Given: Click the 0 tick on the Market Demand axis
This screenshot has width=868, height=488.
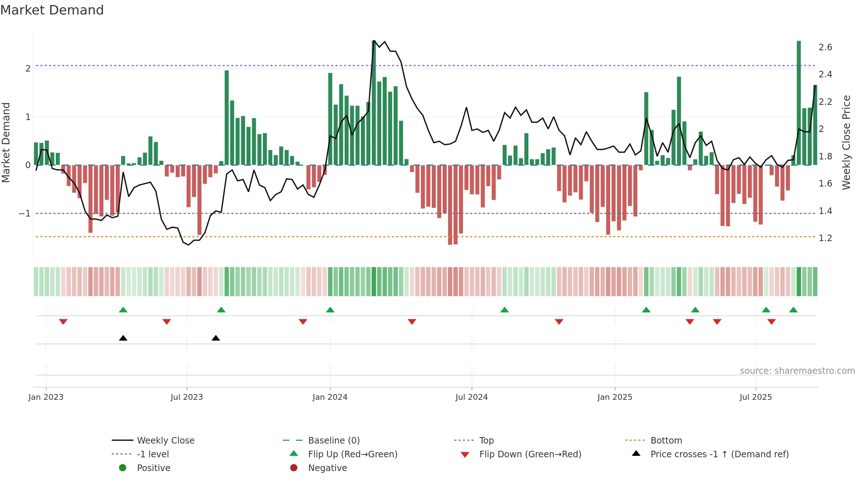Looking at the screenshot, I should tap(28, 165).
